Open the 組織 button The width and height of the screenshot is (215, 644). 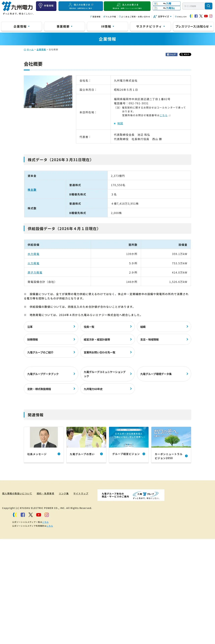[164, 327]
